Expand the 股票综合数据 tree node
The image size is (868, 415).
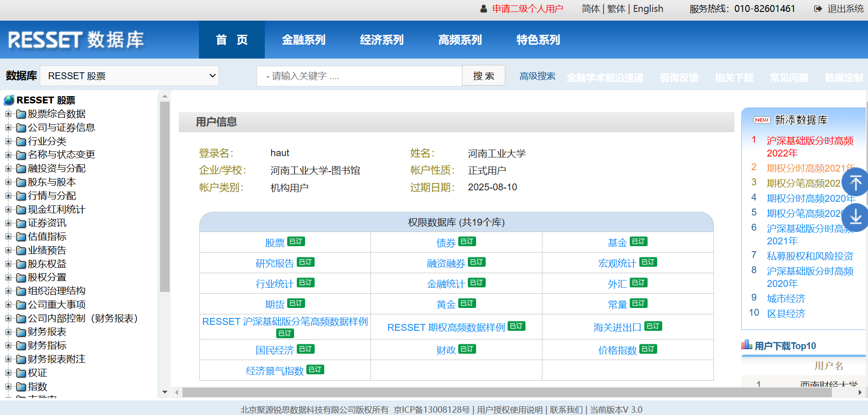(x=8, y=114)
